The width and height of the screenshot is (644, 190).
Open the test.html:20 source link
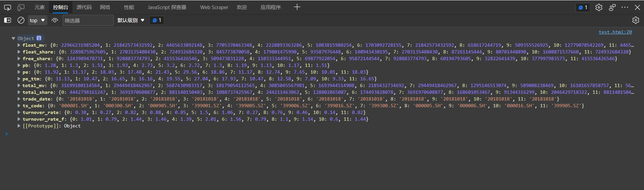pyautogui.click(x=615, y=32)
